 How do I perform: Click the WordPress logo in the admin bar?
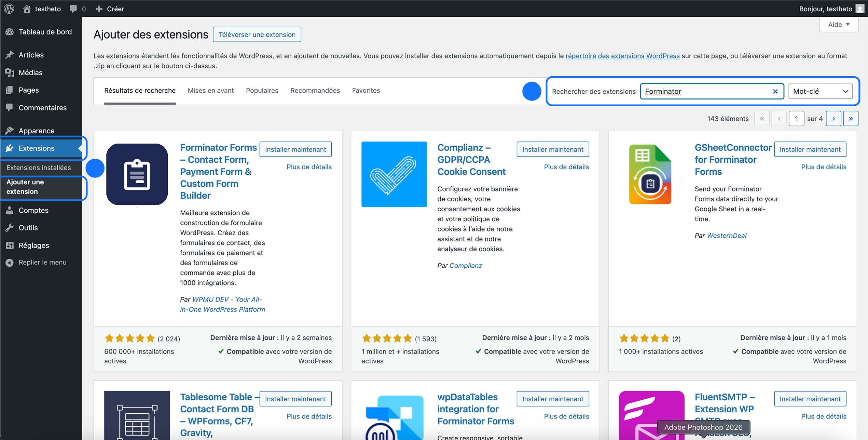tap(9, 9)
